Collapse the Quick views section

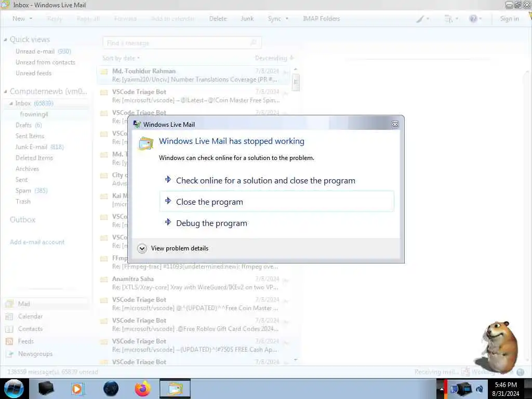click(5, 39)
